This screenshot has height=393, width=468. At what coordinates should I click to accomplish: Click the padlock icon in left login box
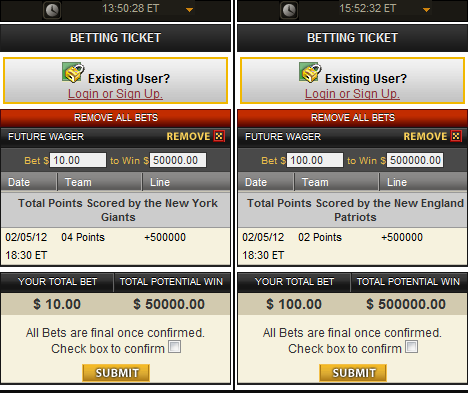point(73,72)
